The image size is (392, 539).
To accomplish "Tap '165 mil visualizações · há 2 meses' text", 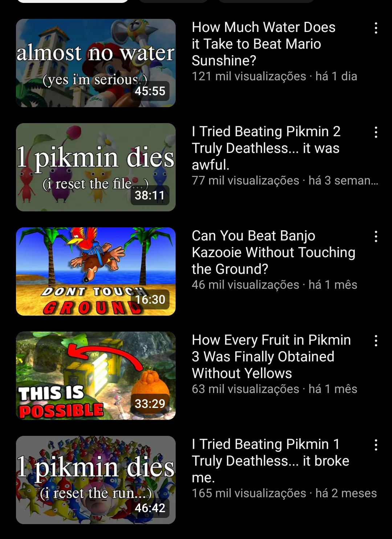I will [284, 493].
